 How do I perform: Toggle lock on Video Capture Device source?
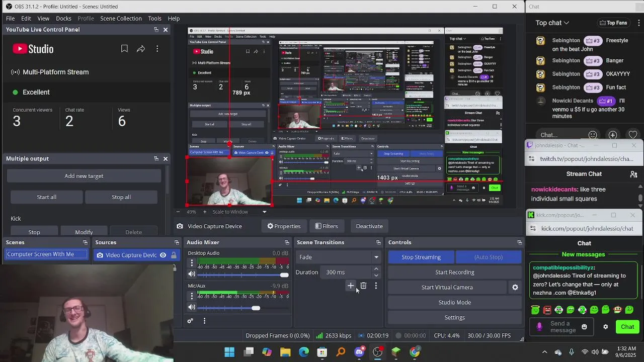[x=174, y=255]
